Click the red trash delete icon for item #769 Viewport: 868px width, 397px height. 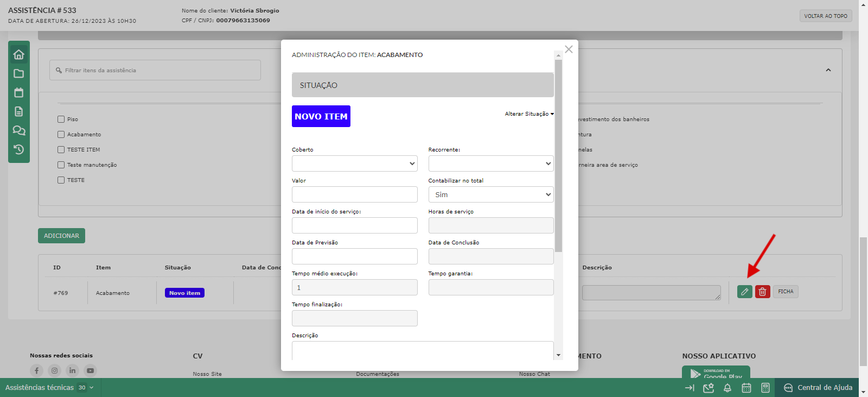[x=762, y=292]
